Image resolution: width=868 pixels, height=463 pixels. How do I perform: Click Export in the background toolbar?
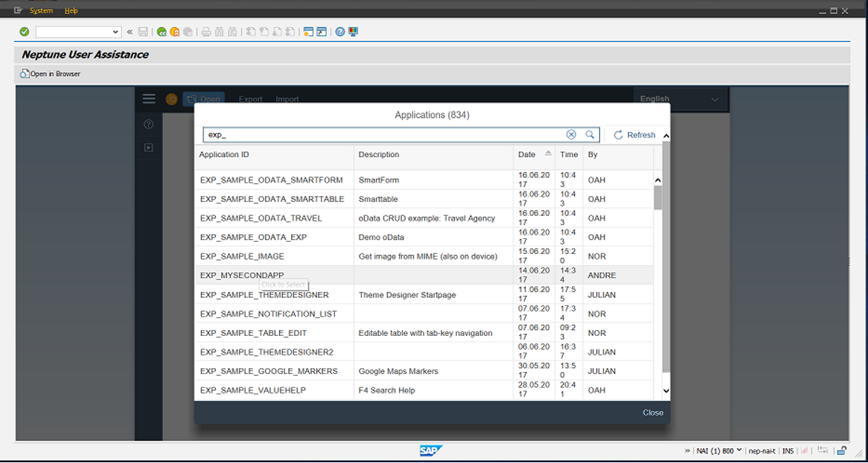(x=250, y=99)
